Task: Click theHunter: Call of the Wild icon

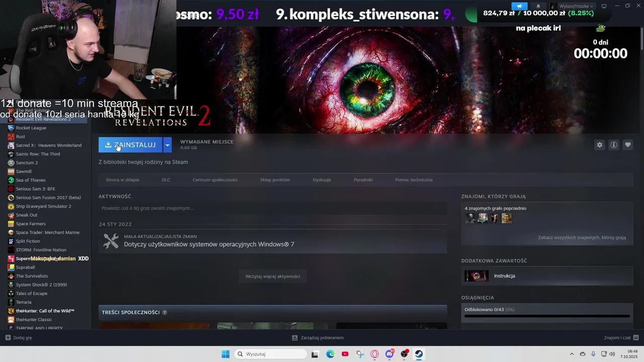Action: pos(11,311)
